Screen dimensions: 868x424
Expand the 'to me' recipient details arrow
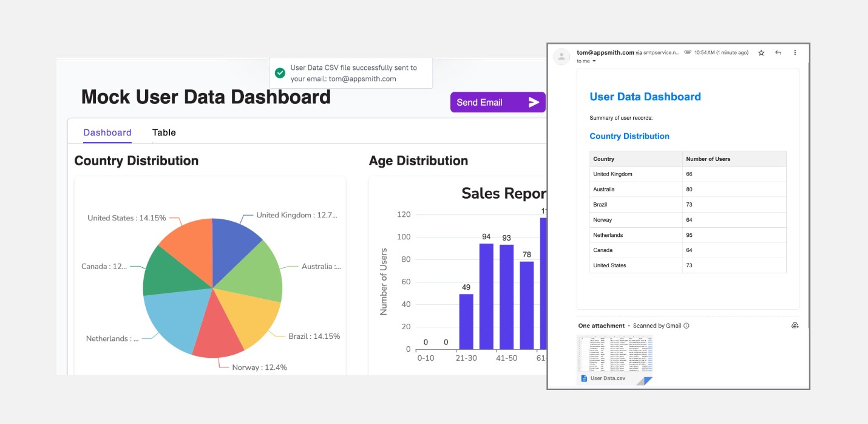pyautogui.click(x=594, y=61)
